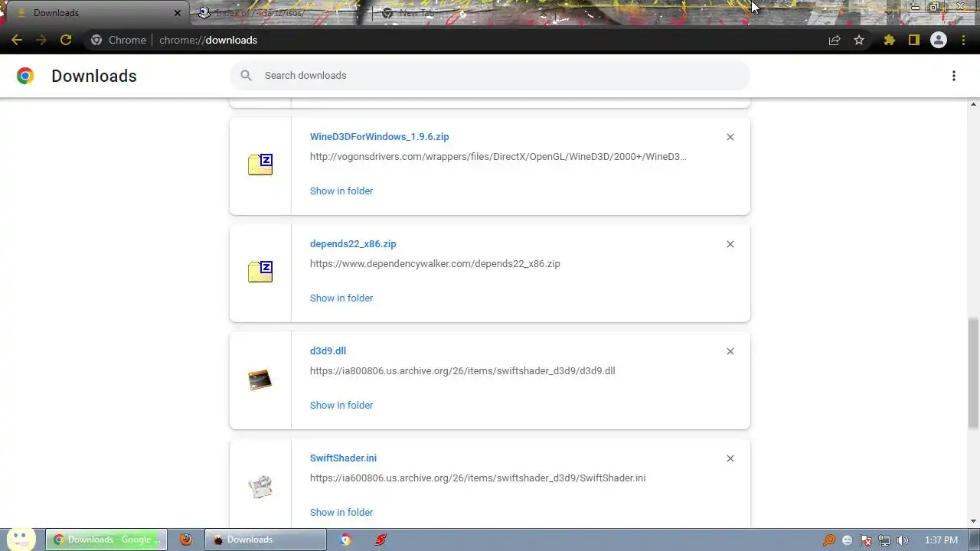The width and height of the screenshot is (980, 551).
Task: Open the smiley face tray icon
Action: tap(848, 540)
